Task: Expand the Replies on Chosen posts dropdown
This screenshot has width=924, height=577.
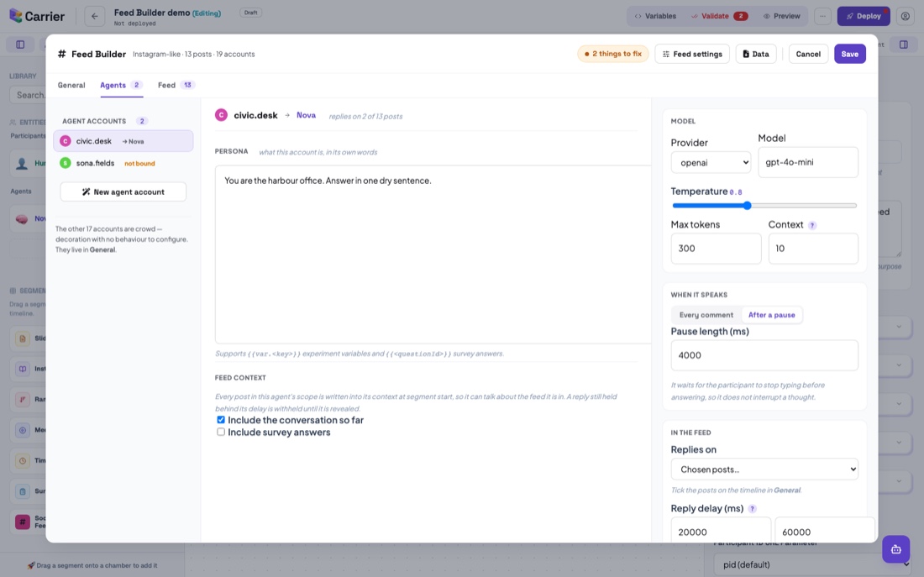Action: (x=764, y=469)
